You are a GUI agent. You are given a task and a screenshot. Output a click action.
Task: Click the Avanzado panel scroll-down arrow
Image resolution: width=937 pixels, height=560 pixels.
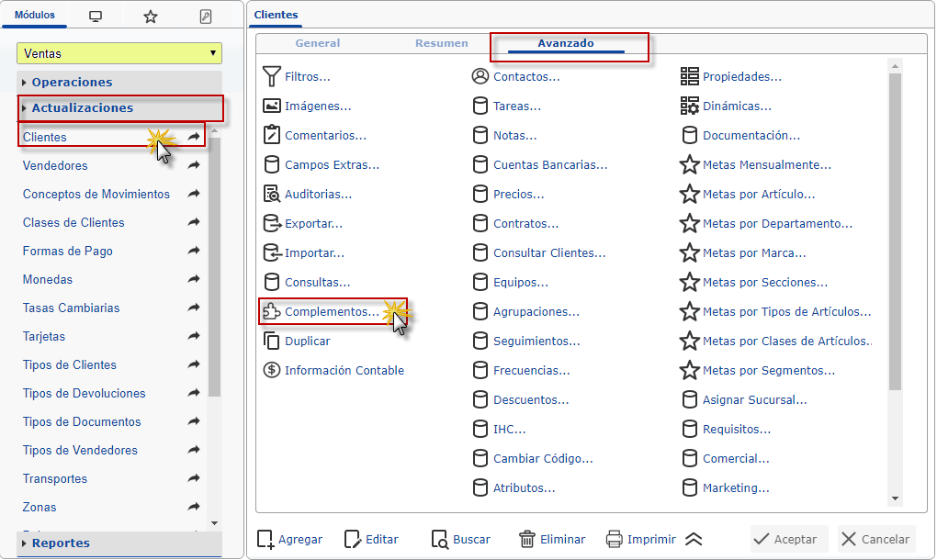coord(895,498)
